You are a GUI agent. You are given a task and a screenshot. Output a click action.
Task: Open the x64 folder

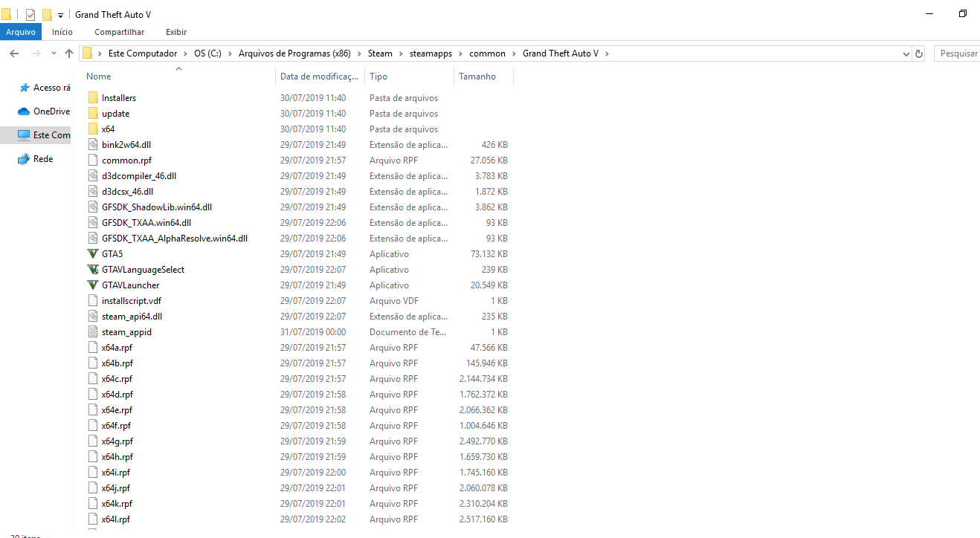tap(108, 129)
